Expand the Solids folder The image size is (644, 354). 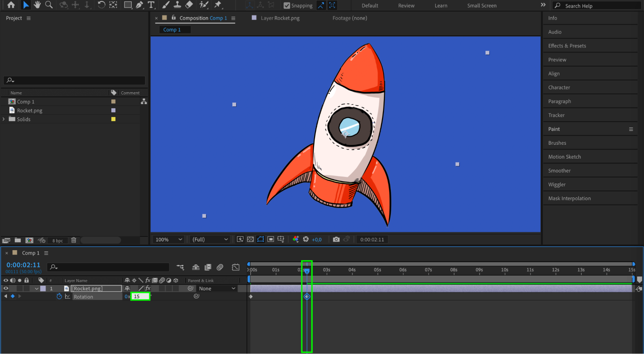4,119
